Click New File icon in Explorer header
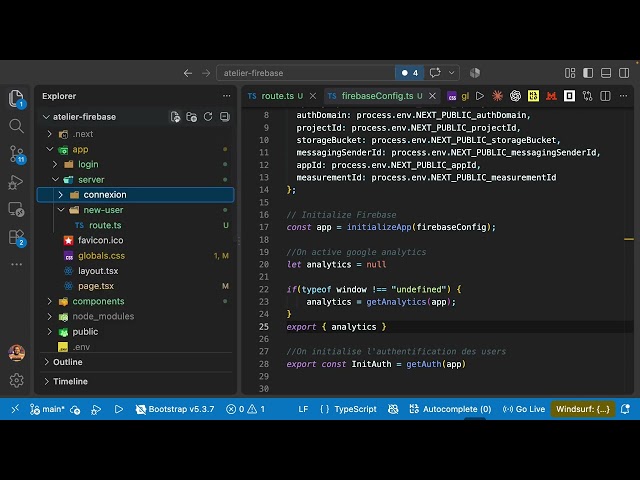This screenshot has width=640, height=480. coord(175,117)
